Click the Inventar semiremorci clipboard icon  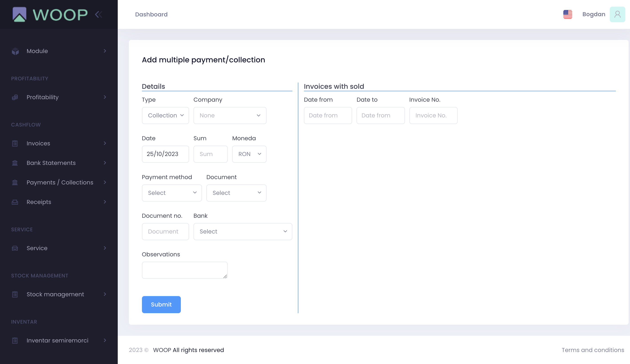(15, 340)
